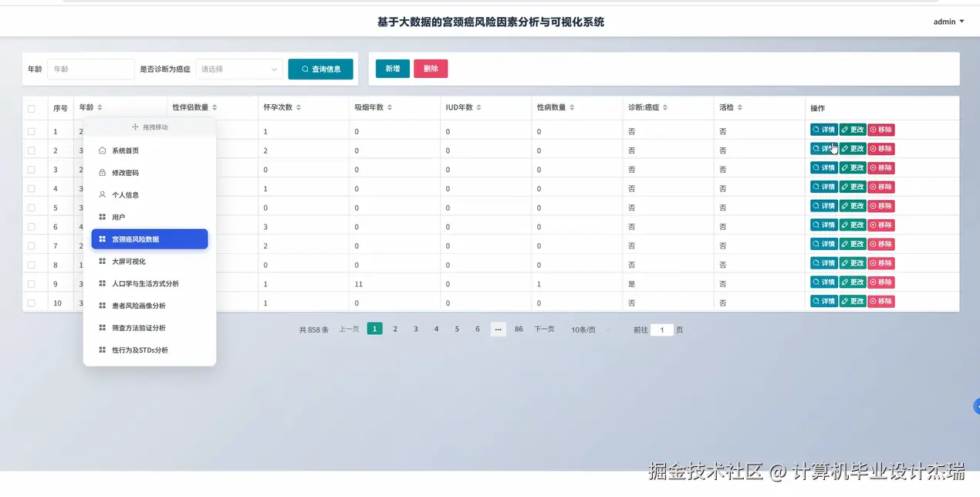Open 大屏可视化 menu item
This screenshot has height=497, width=980.
[150, 262]
